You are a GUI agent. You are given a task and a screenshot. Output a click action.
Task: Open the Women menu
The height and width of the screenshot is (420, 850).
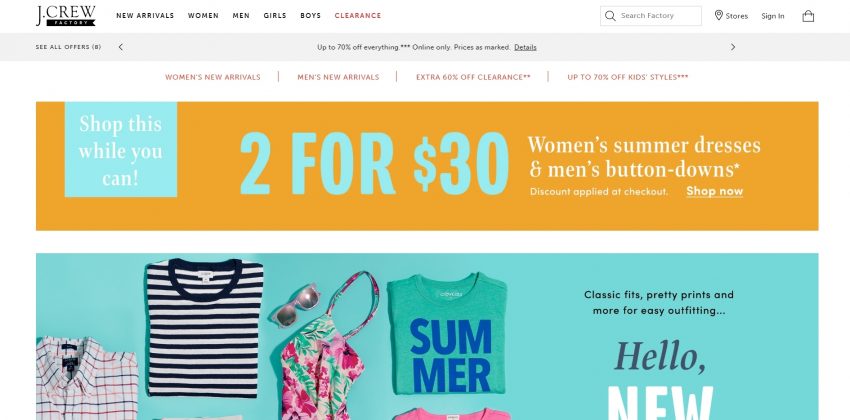pyautogui.click(x=203, y=16)
